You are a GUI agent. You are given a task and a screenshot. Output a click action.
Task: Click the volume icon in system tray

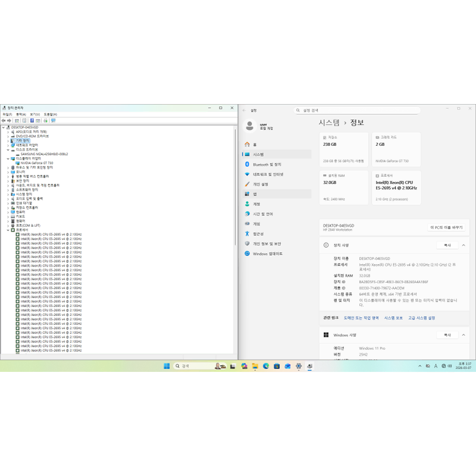450,366
